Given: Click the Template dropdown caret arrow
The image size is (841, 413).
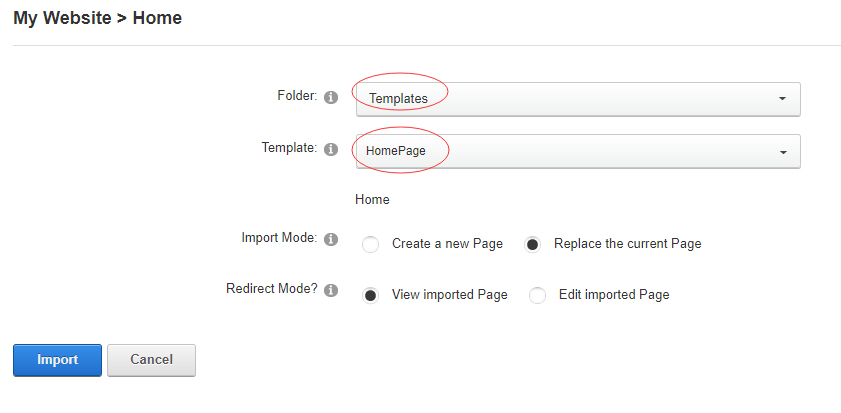Looking at the screenshot, I should 781,152.
